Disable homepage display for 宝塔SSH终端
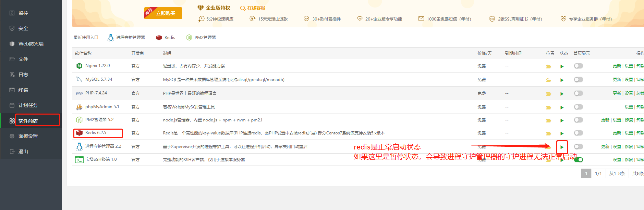This screenshot has width=644, height=210. pyautogui.click(x=579, y=160)
